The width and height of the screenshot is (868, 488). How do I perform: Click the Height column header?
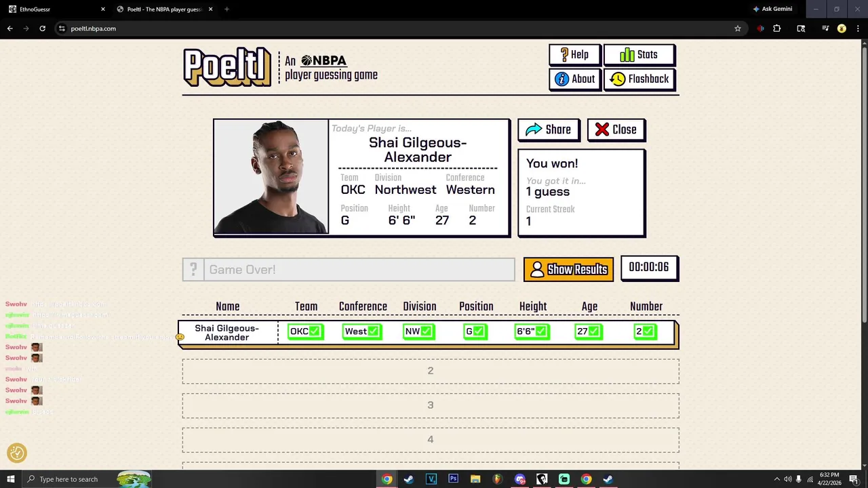(x=533, y=306)
